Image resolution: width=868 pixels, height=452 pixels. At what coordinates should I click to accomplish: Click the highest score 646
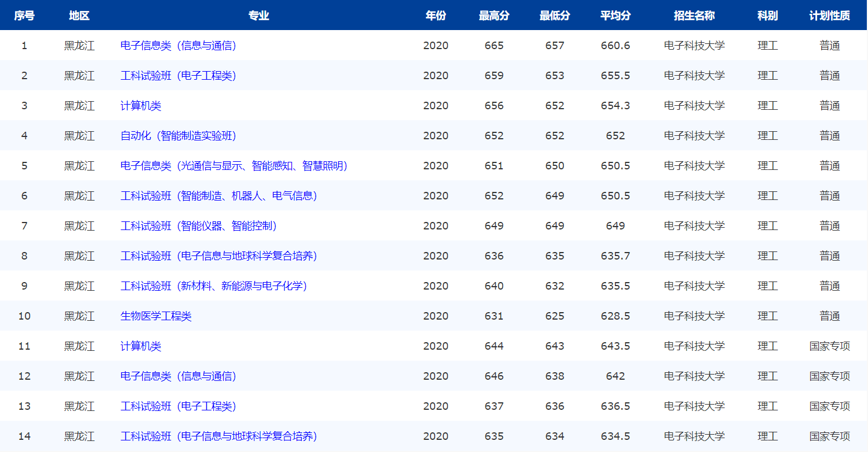click(x=494, y=376)
